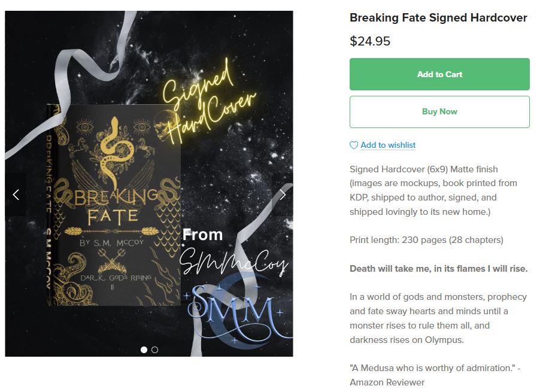Click the gods and monsters description paragraph
This screenshot has width=552, height=392.
[x=438, y=318]
